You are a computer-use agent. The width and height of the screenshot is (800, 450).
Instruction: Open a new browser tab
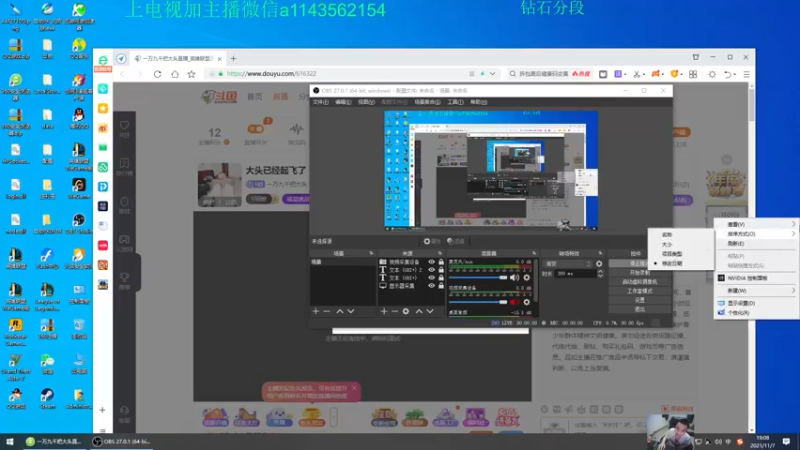click(x=234, y=59)
